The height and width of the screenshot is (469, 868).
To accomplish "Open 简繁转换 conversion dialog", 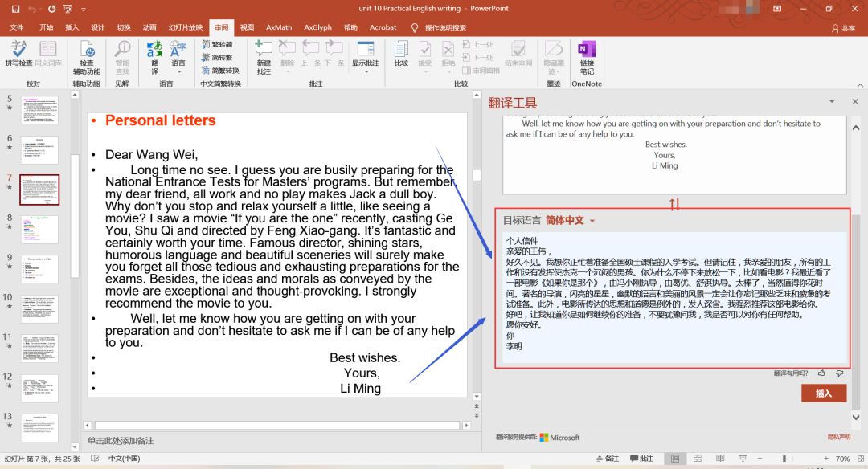I will (220, 70).
